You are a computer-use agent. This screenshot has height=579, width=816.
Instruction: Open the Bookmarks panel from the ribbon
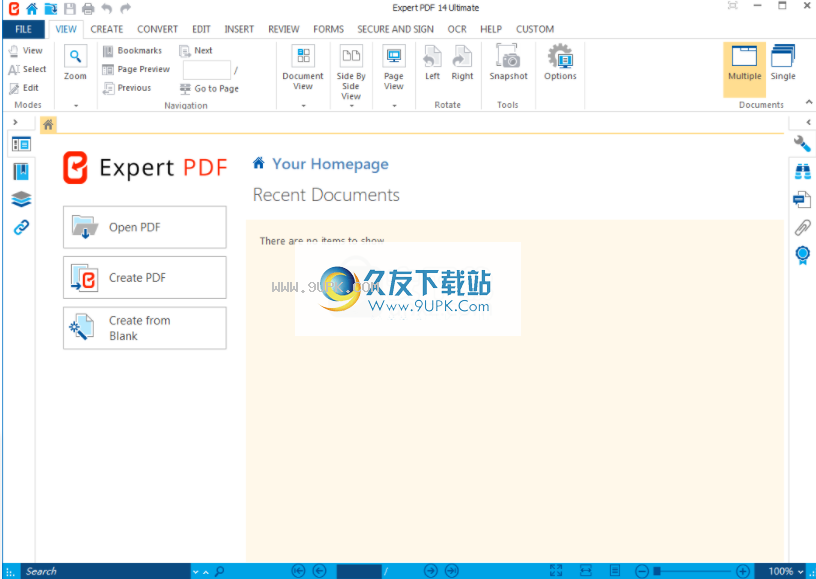(133, 50)
